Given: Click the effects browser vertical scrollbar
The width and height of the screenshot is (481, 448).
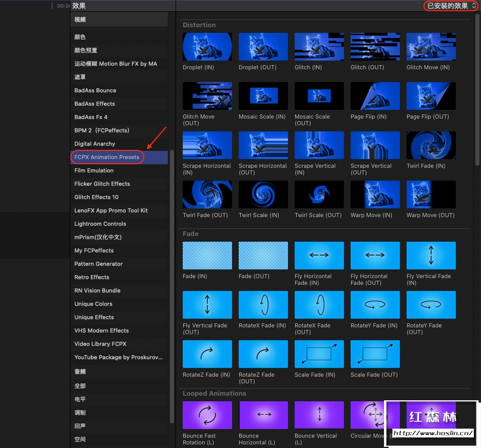Looking at the screenshot, I should [477, 89].
